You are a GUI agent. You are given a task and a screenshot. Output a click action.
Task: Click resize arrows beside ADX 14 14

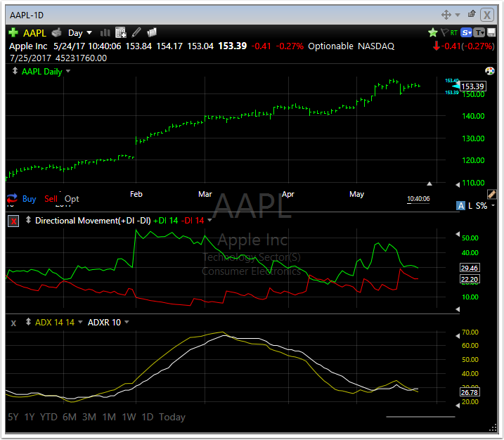click(28, 322)
